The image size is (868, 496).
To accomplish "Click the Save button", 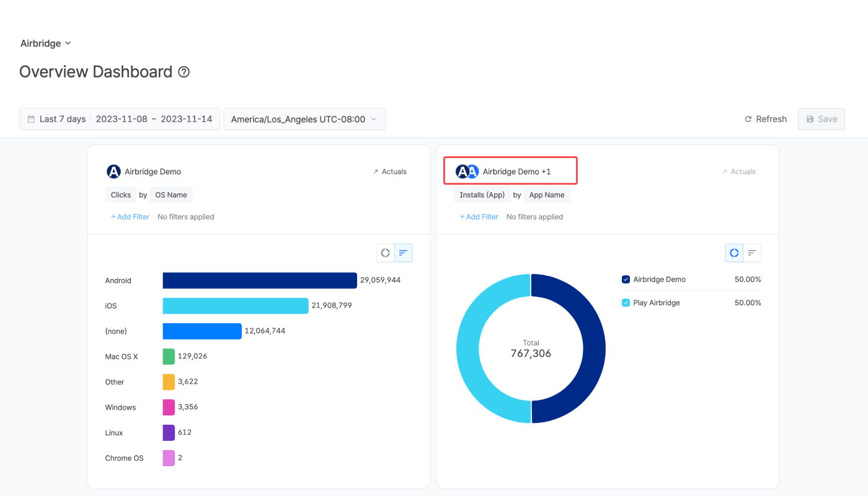I will 821,119.
